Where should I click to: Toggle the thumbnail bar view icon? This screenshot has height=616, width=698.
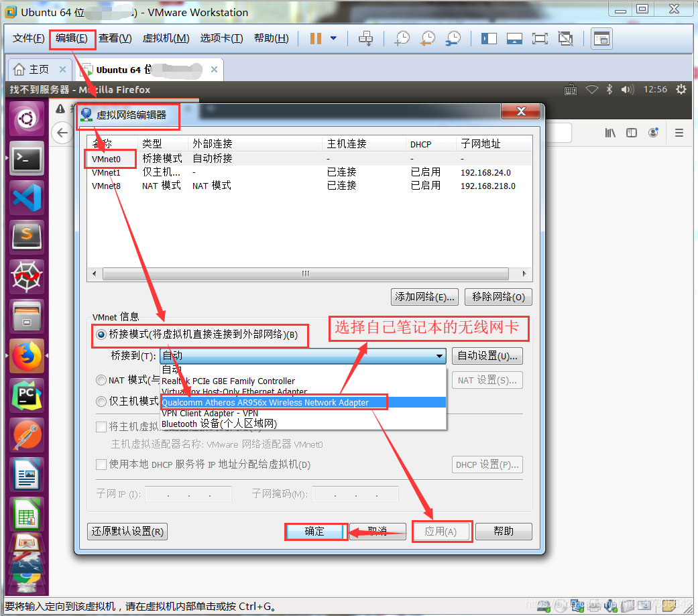click(x=514, y=39)
